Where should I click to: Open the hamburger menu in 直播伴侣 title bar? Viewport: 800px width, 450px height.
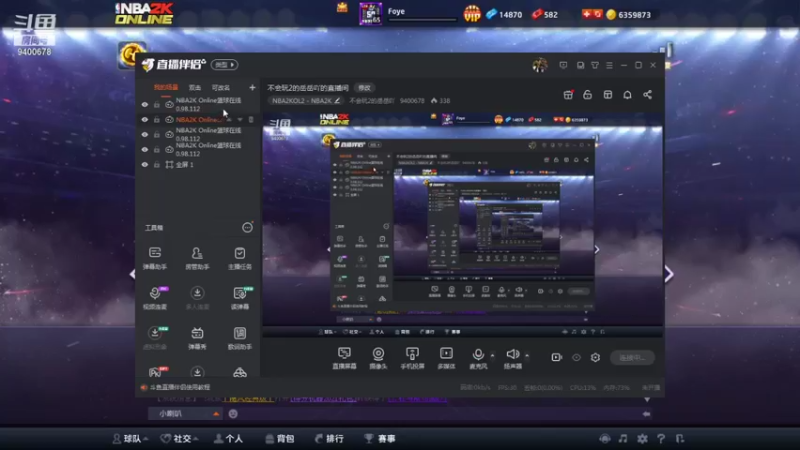(609, 65)
